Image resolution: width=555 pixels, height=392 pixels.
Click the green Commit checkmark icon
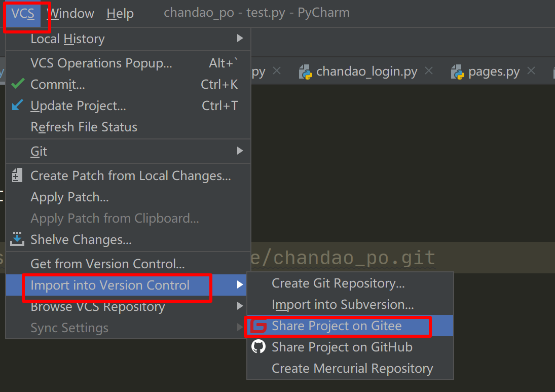18,84
